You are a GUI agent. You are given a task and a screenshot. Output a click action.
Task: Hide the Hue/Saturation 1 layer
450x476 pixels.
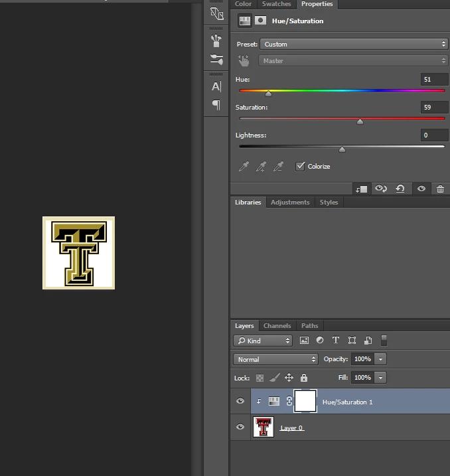point(240,401)
